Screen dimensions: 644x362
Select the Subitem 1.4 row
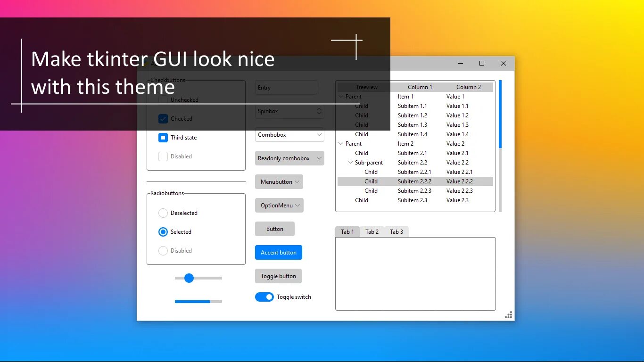click(x=415, y=134)
